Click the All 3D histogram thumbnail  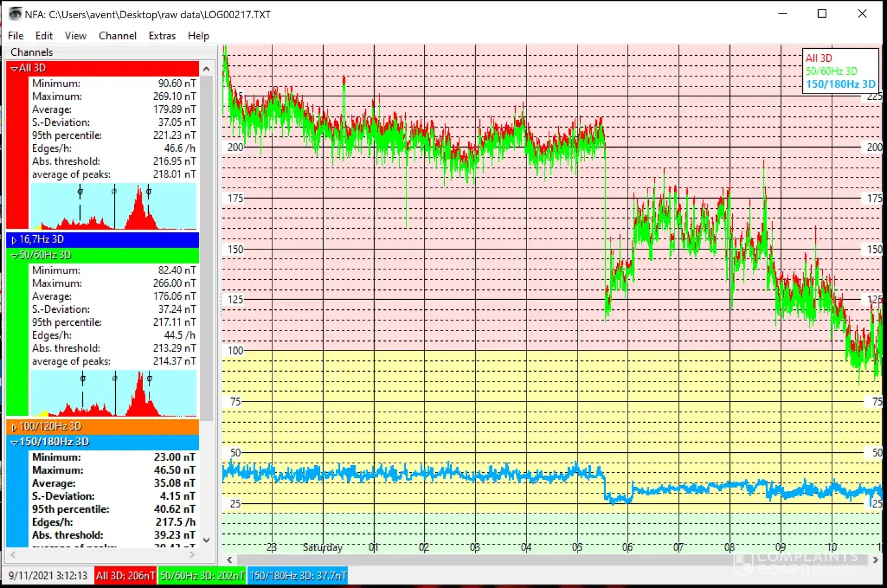tap(114, 206)
